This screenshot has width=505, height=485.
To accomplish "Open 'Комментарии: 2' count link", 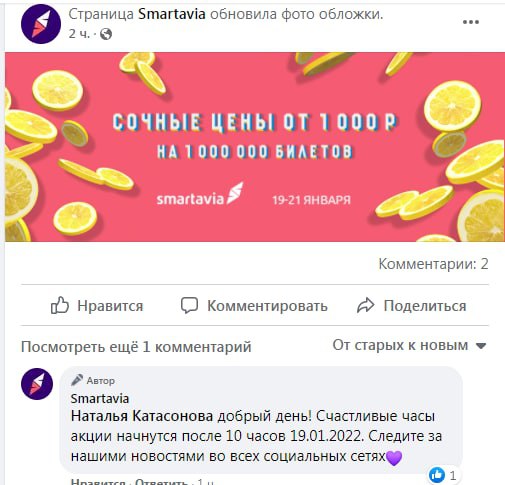I will pos(433,264).
